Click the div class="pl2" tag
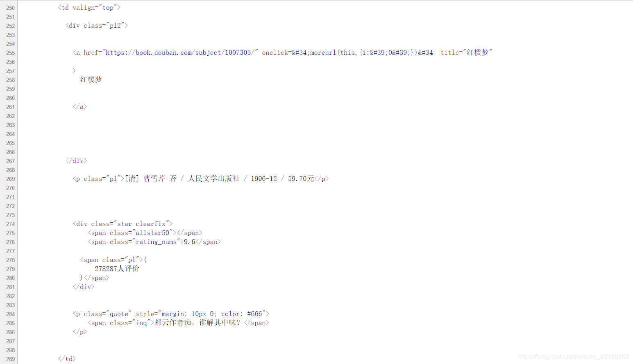 97,26
